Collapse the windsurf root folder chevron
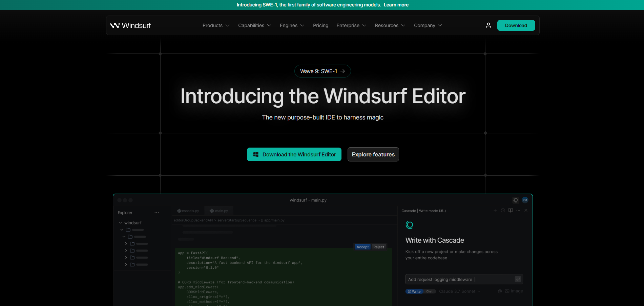The width and height of the screenshot is (644, 306). point(120,223)
